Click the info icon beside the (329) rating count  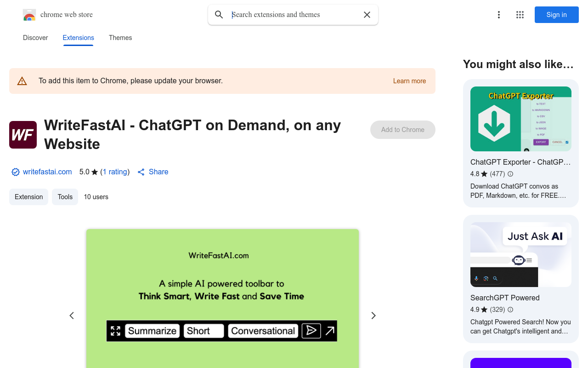point(510,310)
